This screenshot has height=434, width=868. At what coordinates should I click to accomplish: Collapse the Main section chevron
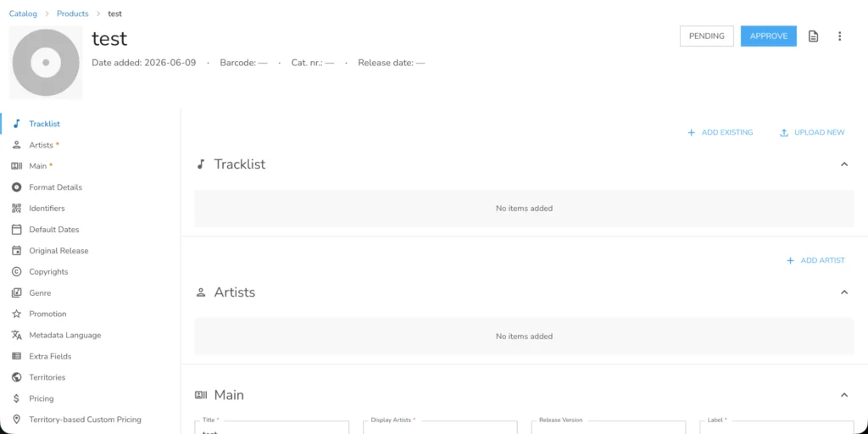click(844, 395)
